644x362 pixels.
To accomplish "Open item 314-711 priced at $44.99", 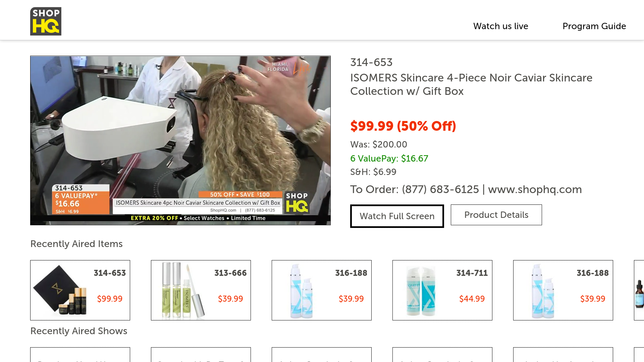I will click(442, 290).
